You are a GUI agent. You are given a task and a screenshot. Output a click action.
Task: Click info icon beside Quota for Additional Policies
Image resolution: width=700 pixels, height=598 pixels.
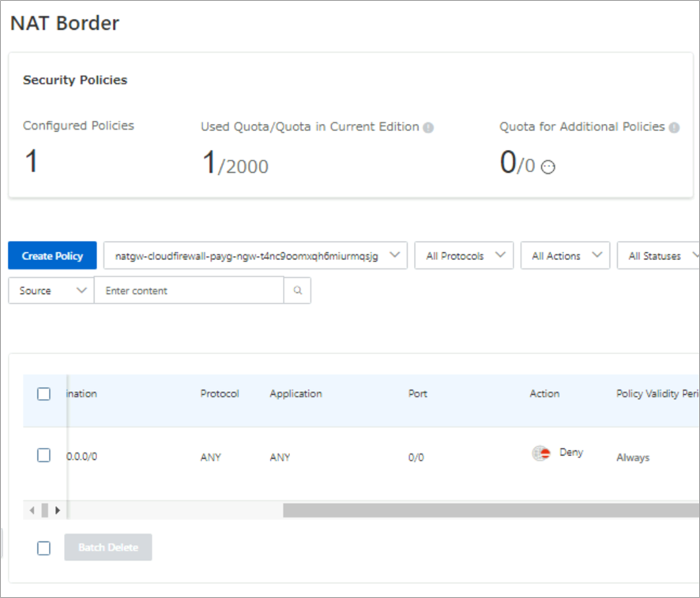(674, 127)
